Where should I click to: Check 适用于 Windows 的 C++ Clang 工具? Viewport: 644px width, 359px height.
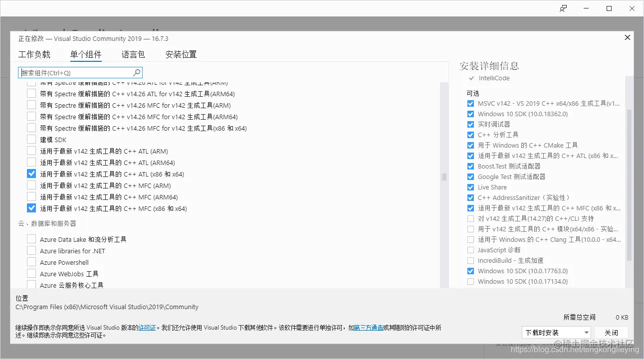pos(470,239)
